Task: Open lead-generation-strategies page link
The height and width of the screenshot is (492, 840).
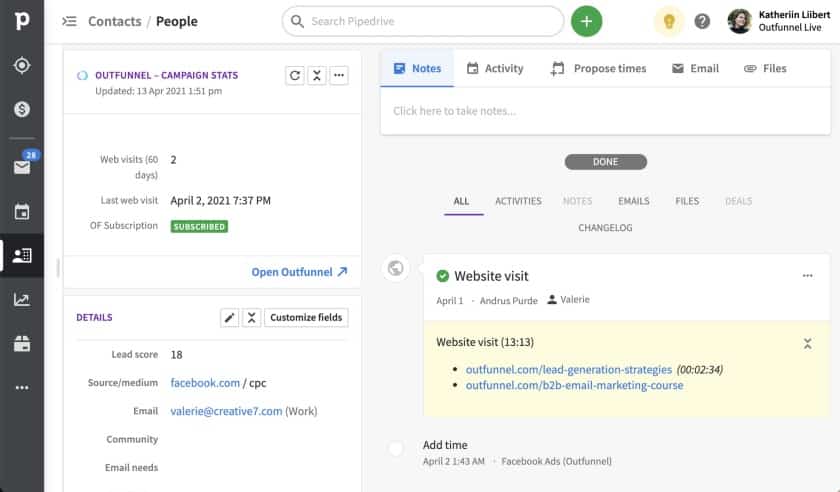Action: click(x=568, y=369)
